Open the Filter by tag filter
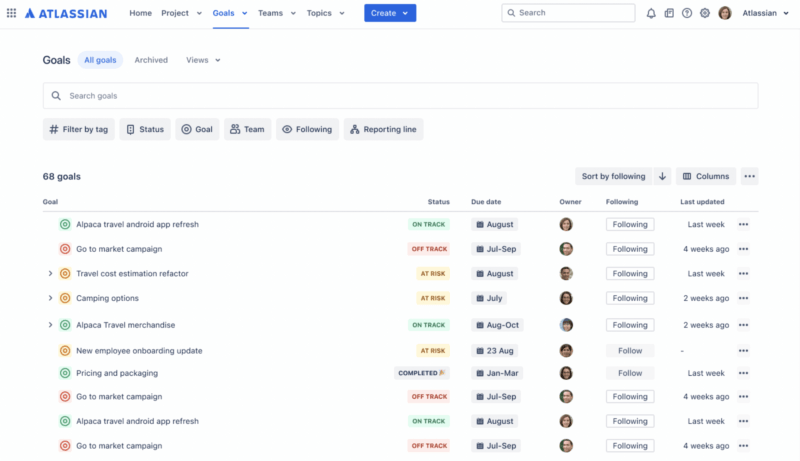 point(79,130)
